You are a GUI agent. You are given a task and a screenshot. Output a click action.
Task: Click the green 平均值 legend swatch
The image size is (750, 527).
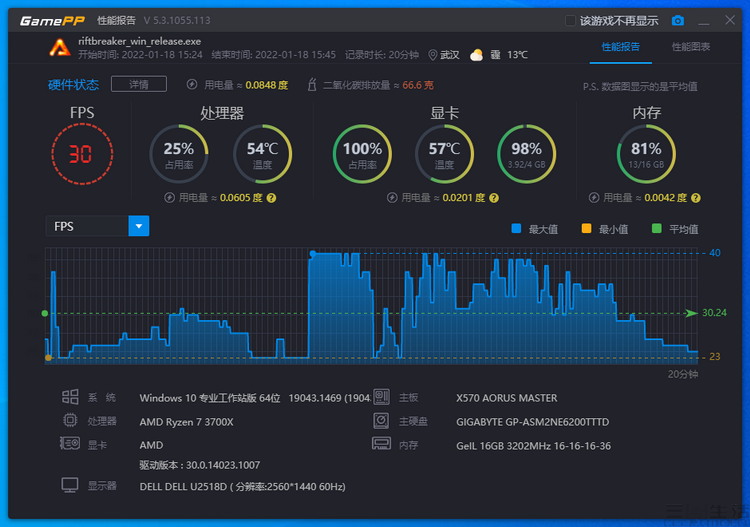pos(656,229)
